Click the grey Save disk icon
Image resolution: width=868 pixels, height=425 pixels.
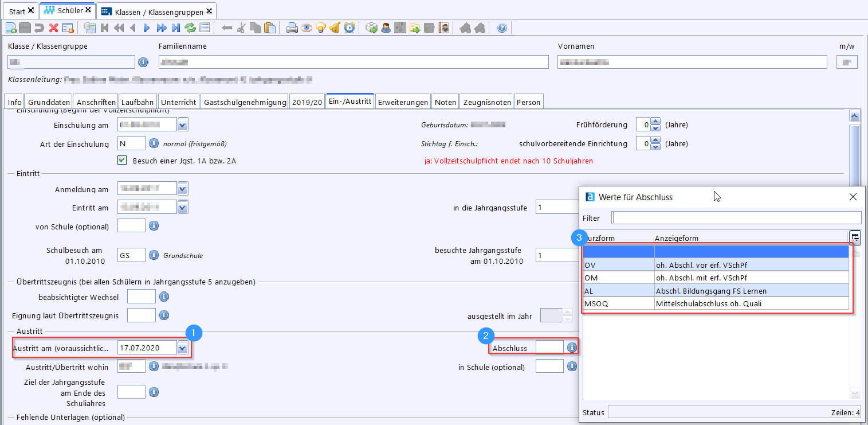(x=25, y=28)
